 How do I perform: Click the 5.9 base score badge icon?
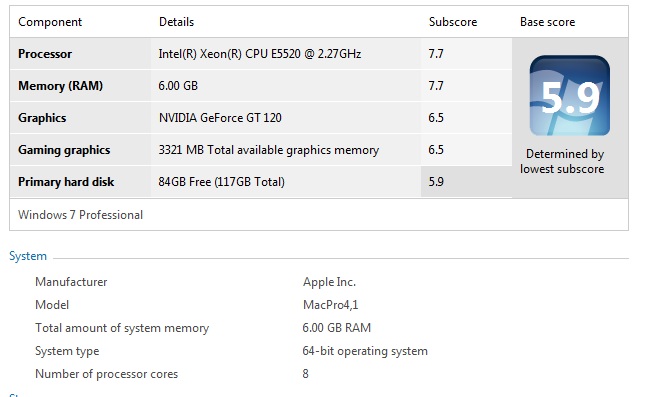point(569,96)
